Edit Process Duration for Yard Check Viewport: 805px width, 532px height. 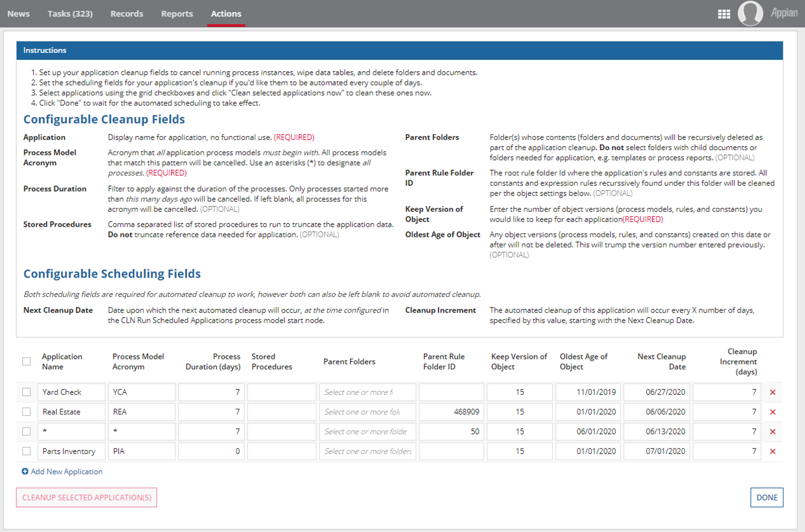[x=211, y=392]
